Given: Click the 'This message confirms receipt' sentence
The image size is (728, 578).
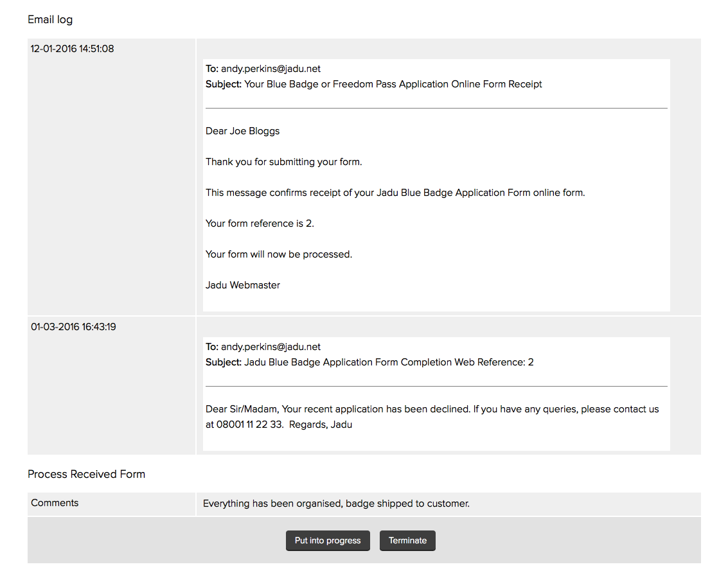Looking at the screenshot, I should coord(395,193).
